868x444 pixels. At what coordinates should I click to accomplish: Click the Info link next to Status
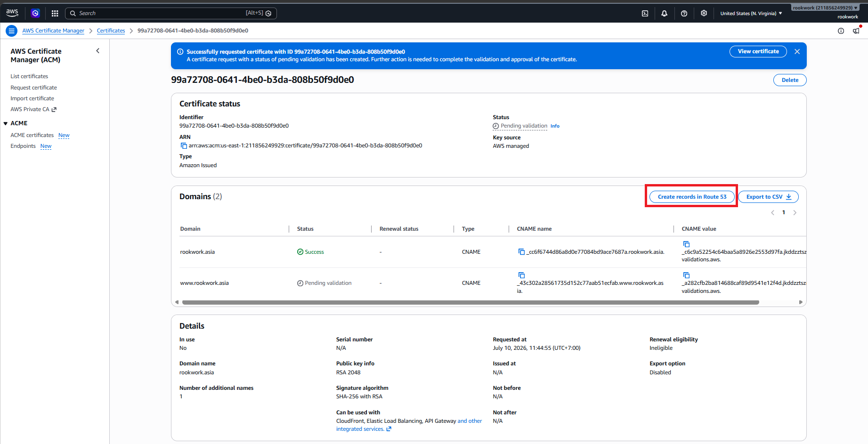(555, 126)
